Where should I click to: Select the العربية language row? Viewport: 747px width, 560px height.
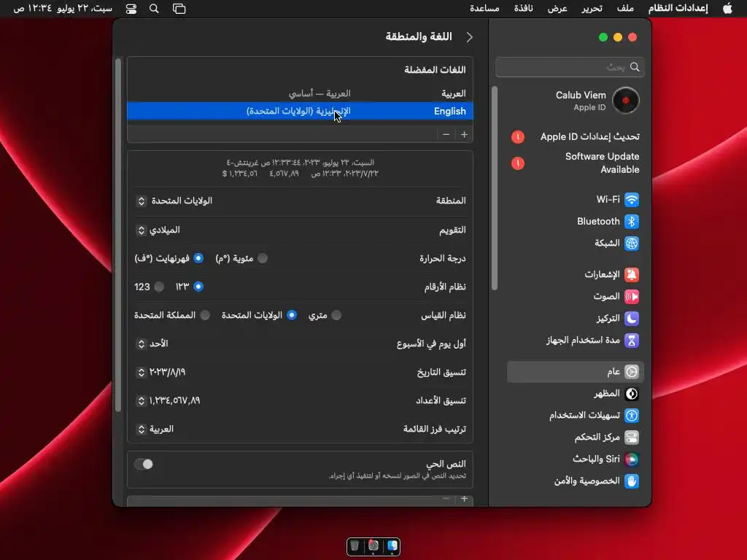tap(300, 93)
